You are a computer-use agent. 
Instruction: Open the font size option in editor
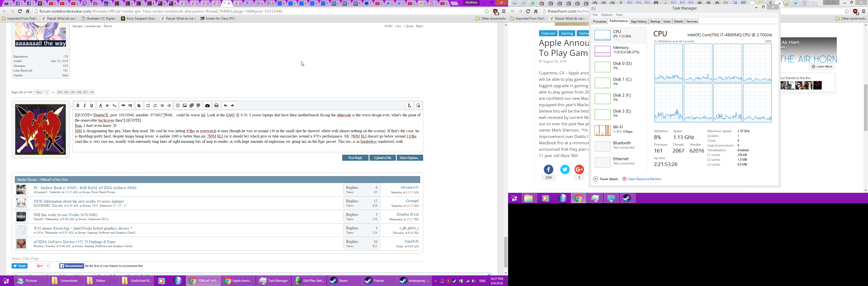click(x=107, y=106)
